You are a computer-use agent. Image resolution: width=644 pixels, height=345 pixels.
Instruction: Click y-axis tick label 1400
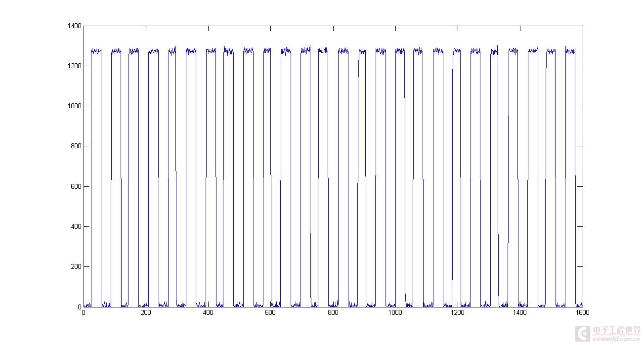[74, 26]
